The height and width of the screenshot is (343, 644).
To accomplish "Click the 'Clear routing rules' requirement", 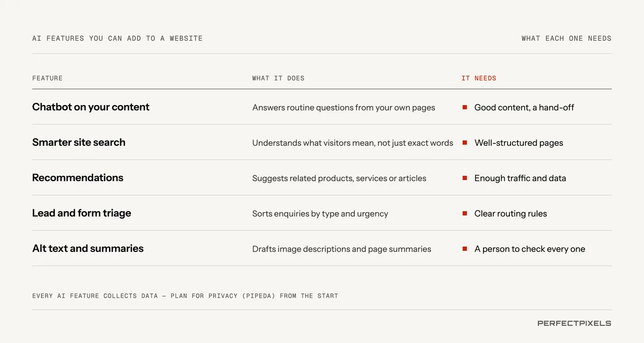I will [x=510, y=214].
